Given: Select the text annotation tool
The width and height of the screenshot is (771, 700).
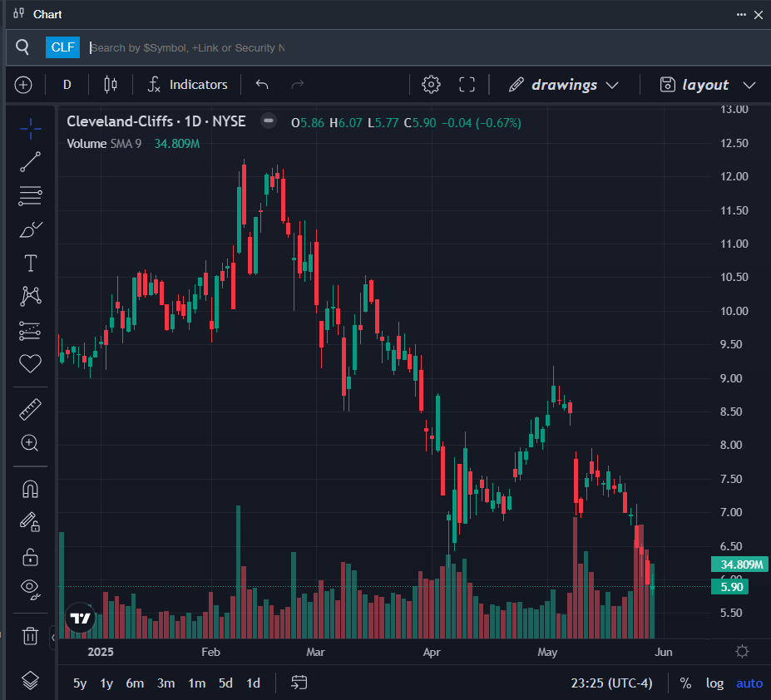Looking at the screenshot, I should [x=31, y=263].
